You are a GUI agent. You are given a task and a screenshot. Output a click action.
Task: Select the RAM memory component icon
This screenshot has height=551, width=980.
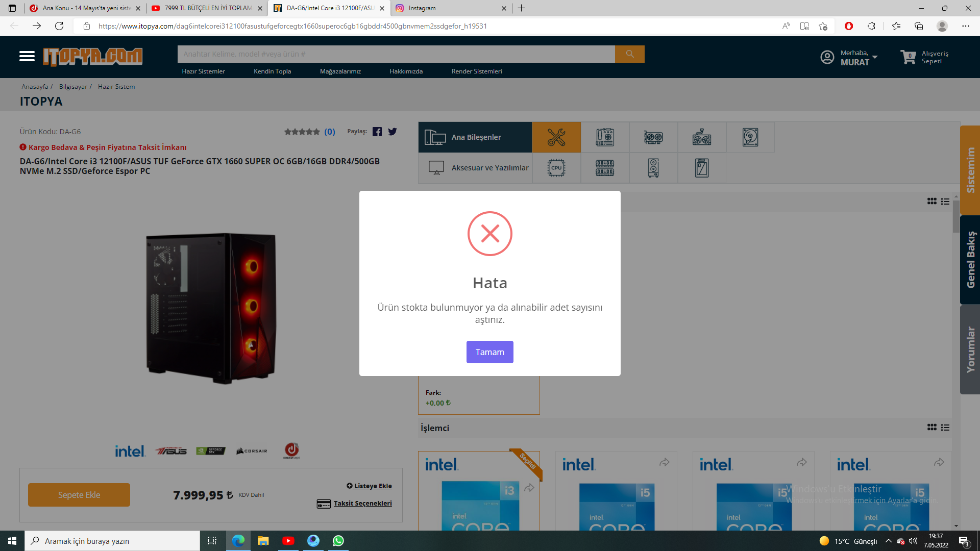point(604,168)
